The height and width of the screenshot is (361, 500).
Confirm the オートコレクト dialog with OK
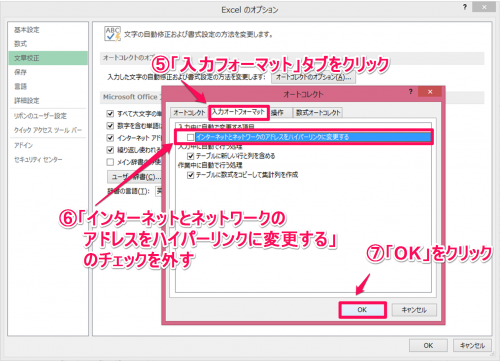pos(362,310)
